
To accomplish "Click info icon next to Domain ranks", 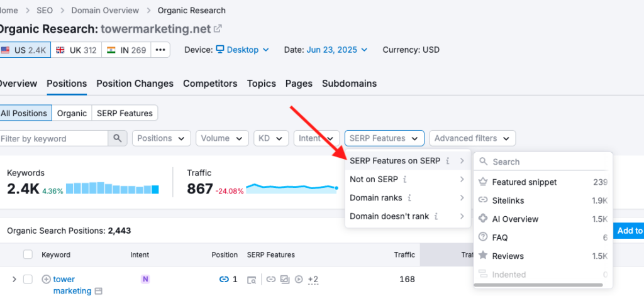I will pyautogui.click(x=409, y=198).
